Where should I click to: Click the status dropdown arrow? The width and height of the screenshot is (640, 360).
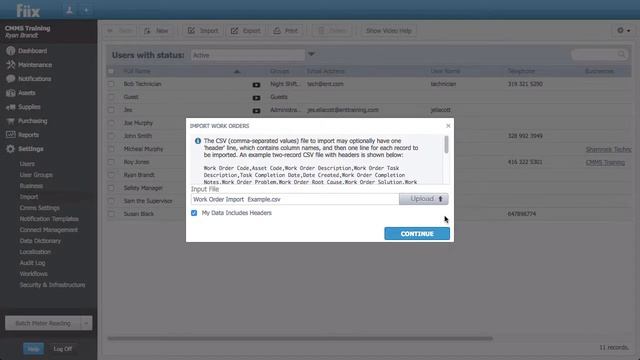(311, 54)
